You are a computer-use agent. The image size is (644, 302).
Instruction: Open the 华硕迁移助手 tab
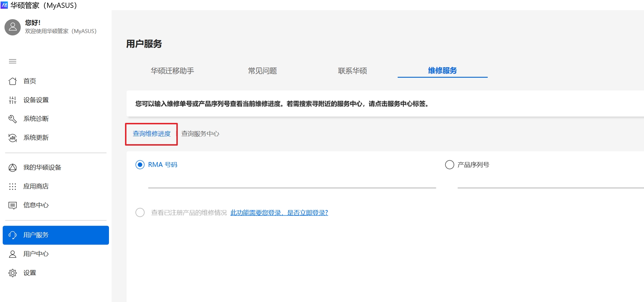172,71
